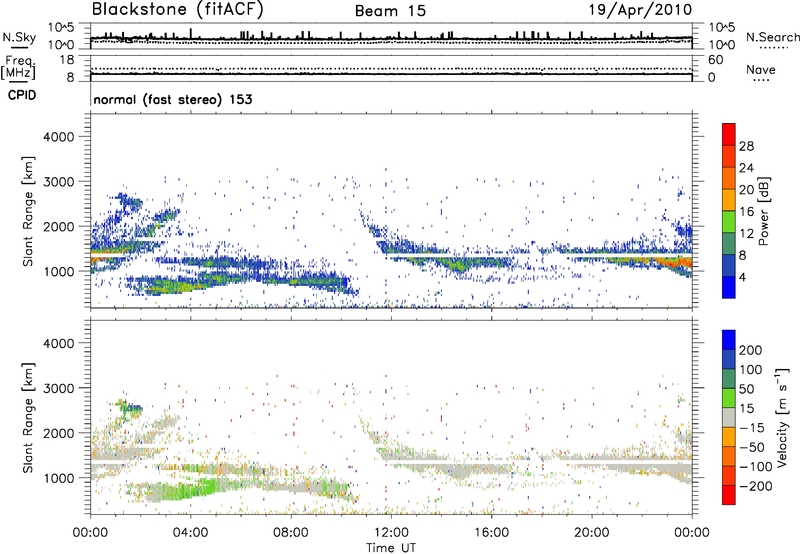Click the '28' value on Power colorbar
The height and width of the screenshot is (554, 800).
tap(746, 146)
